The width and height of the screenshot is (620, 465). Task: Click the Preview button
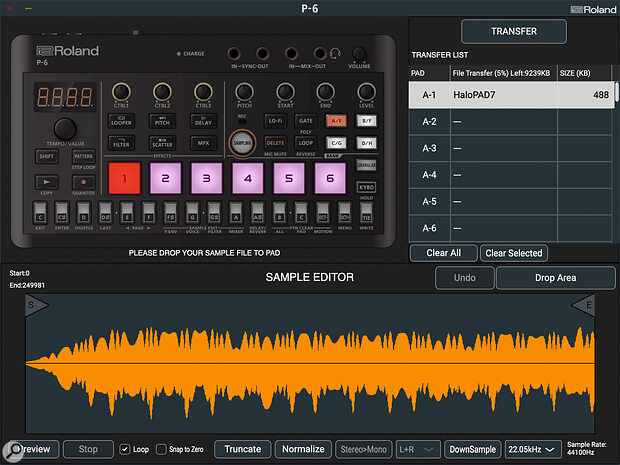pos(35,449)
